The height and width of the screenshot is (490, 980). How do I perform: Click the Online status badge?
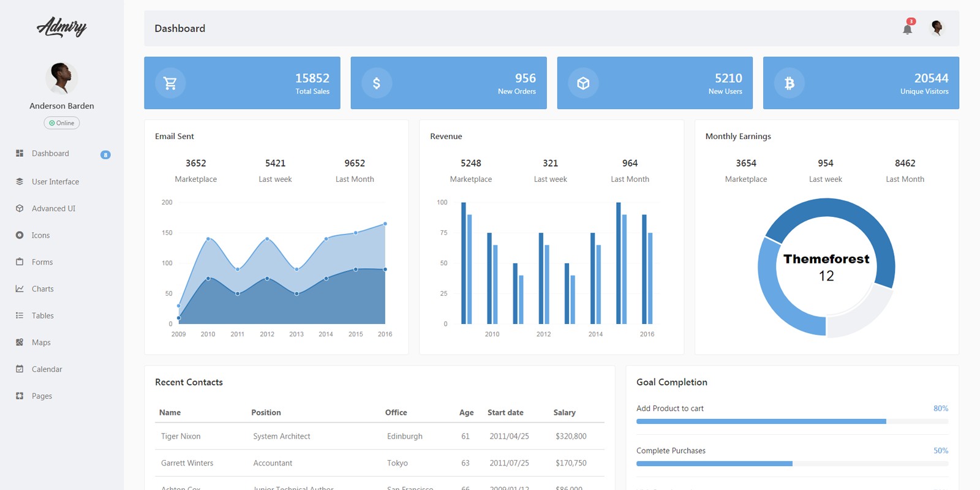coord(62,123)
